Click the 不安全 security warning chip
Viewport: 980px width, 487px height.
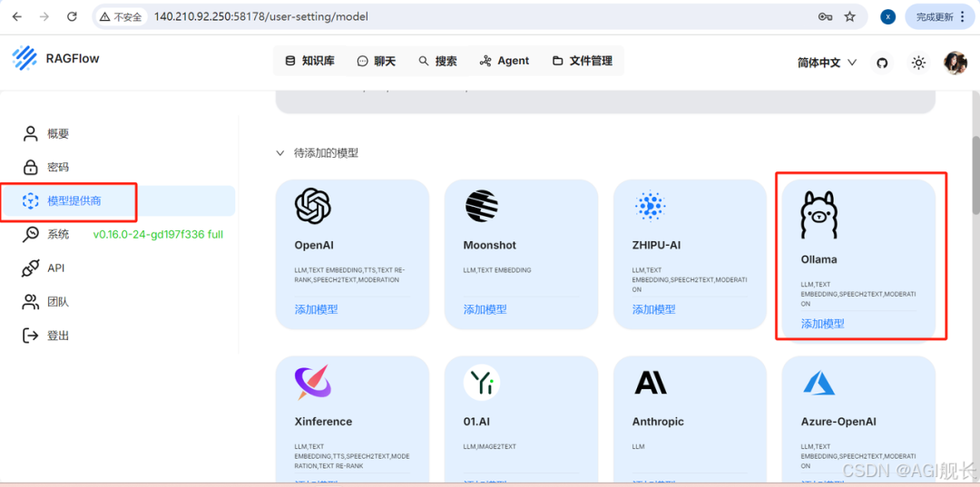pyautogui.click(x=121, y=17)
